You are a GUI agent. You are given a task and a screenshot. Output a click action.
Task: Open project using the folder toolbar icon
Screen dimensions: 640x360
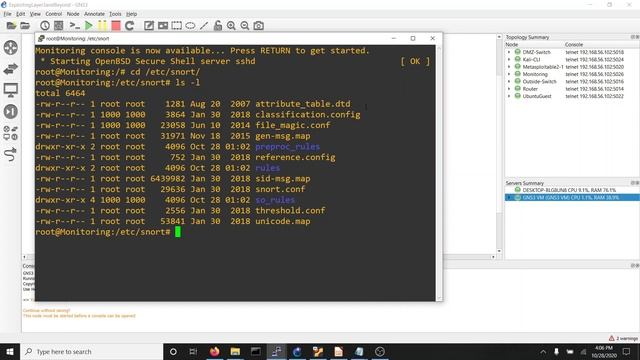coord(25,26)
